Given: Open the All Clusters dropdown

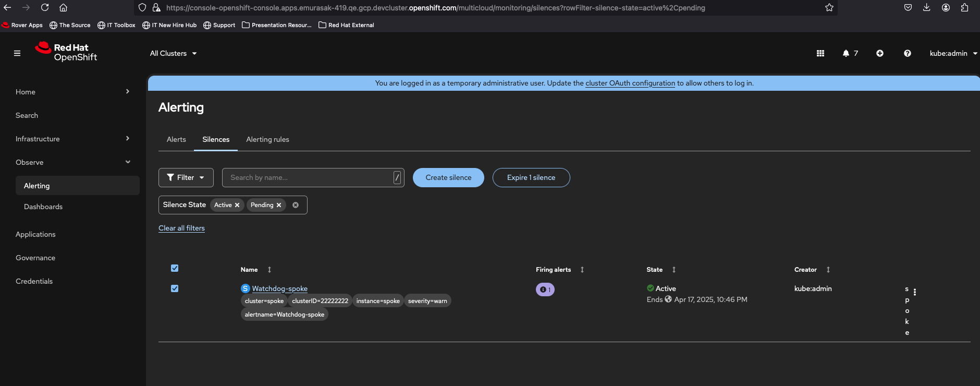Looking at the screenshot, I should (174, 53).
